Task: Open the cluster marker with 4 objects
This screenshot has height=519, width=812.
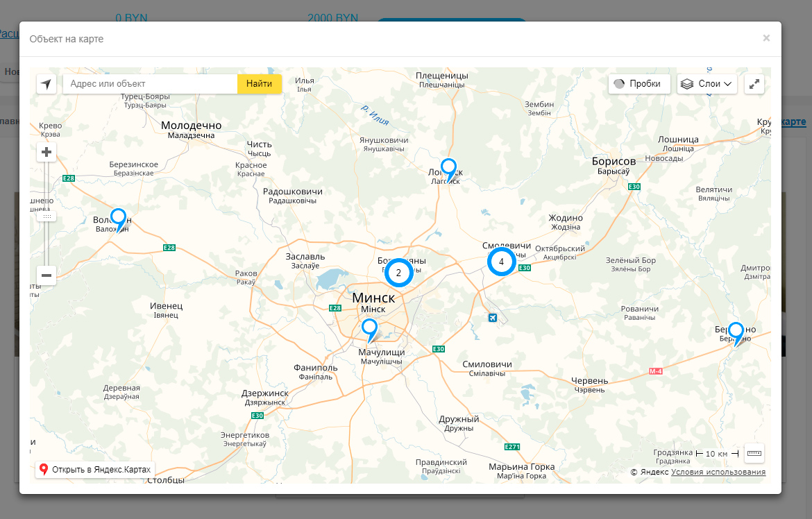Action: coord(501,262)
